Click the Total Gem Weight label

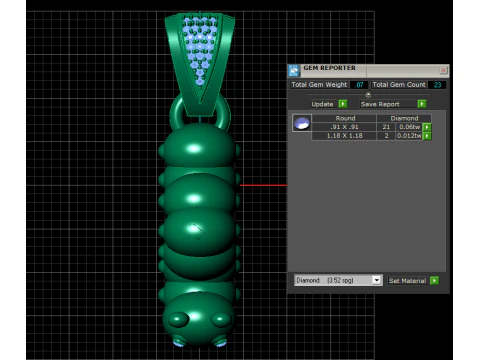[319, 85]
